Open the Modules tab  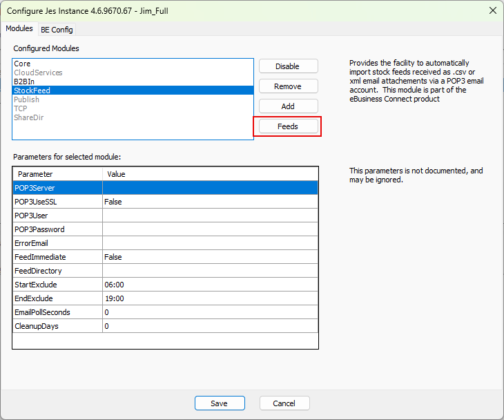point(19,29)
